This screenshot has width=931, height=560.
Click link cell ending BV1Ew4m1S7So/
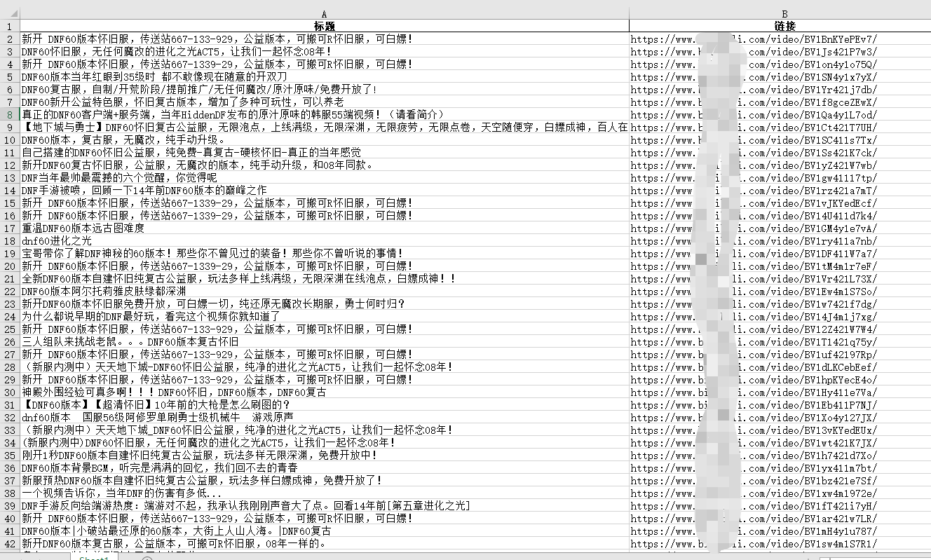780,291
